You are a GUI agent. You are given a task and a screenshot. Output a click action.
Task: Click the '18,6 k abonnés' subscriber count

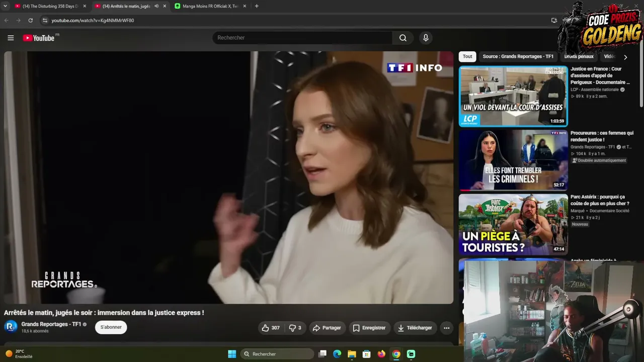click(x=35, y=331)
